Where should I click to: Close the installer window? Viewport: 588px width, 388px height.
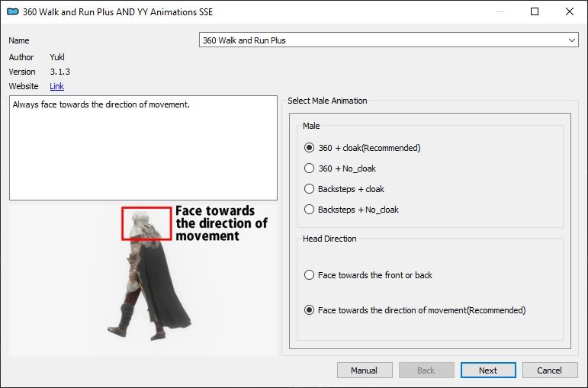[x=569, y=11]
